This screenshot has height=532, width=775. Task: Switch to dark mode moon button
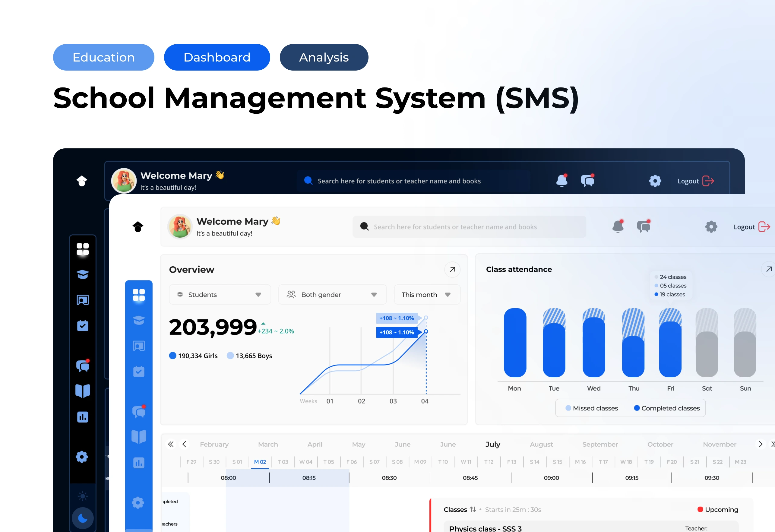[x=83, y=518]
